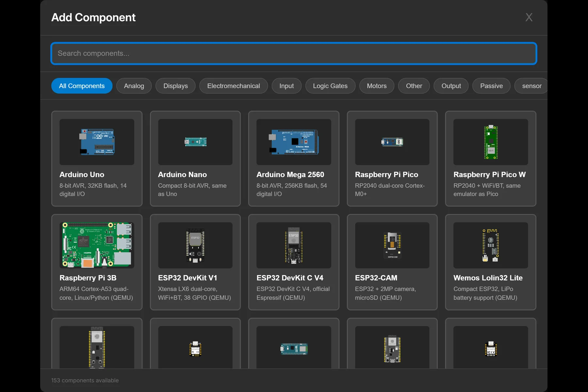
Task: Filter by All Components
Action: point(82,86)
